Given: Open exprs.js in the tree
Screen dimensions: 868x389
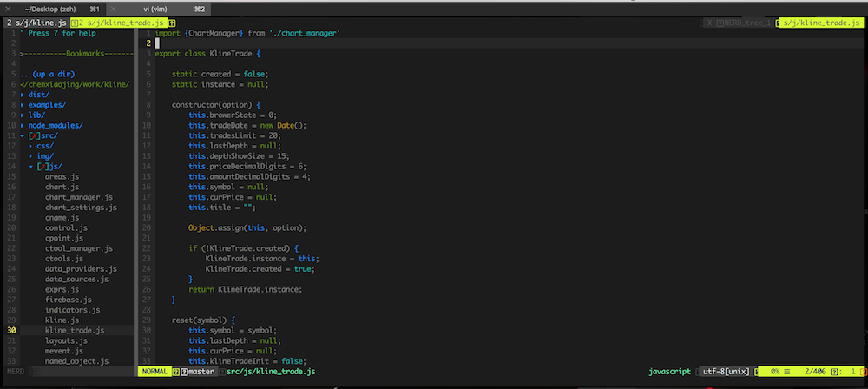Looking at the screenshot, I should click(x=62, y=289).
